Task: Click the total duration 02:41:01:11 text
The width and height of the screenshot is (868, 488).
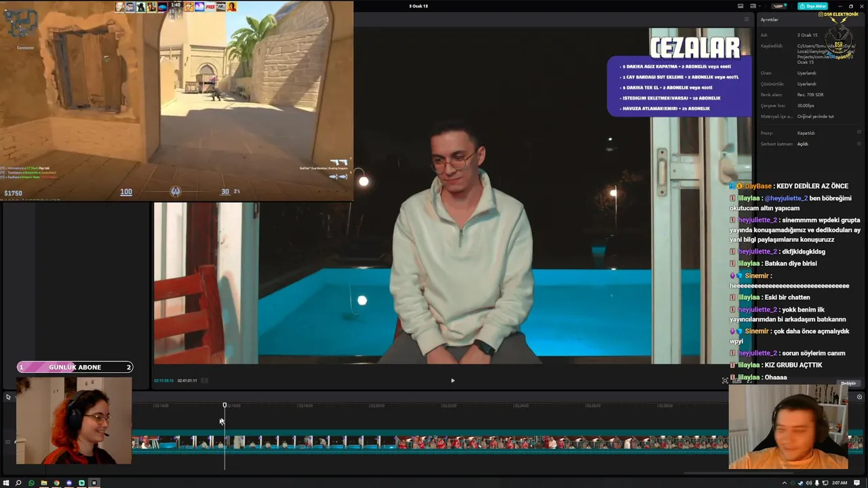Action: click(187, 381)
